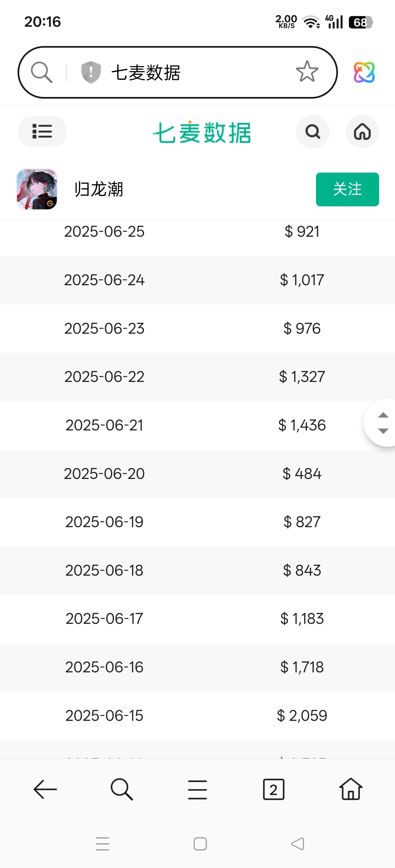Screen dimensions: 395x868
Task: Open browser hamburger menu
Action: point(197,789)
